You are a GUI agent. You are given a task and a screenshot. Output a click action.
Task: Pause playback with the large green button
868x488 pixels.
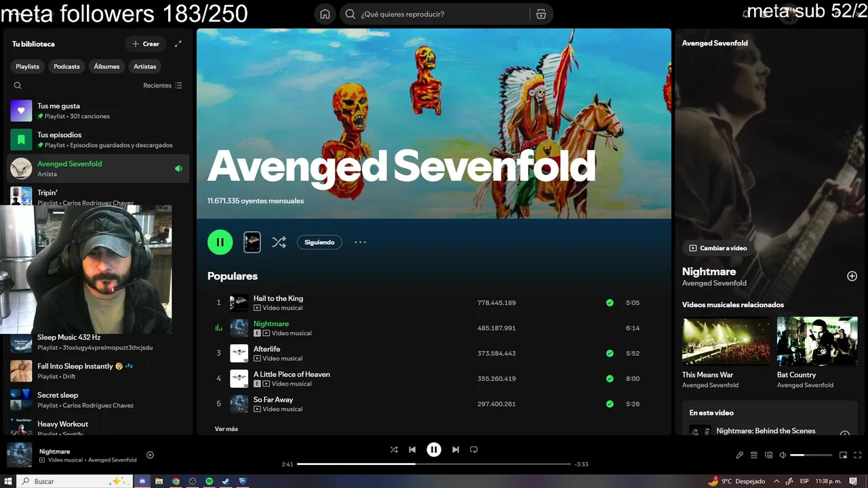click(220, 242)
